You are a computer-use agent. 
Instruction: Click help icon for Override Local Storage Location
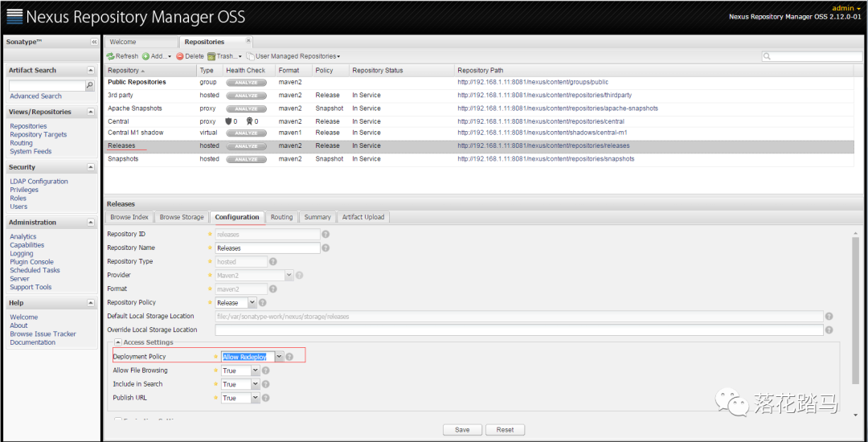829,329
